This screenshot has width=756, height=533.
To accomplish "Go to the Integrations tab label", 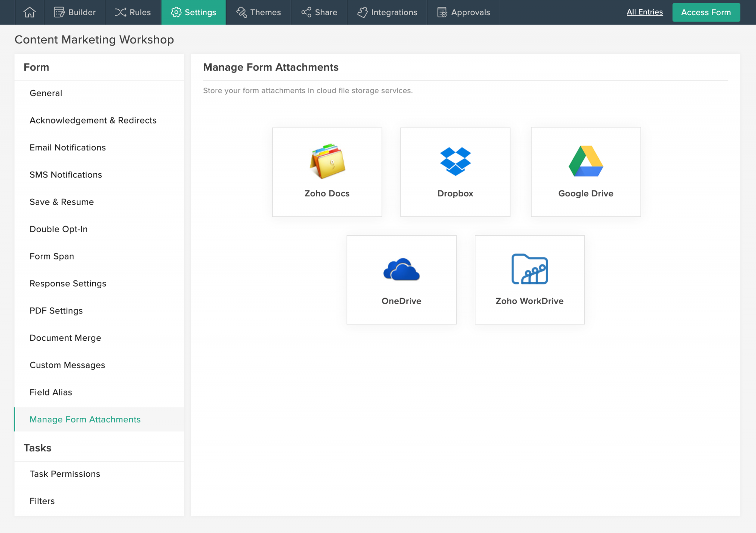I will click(x=394, y=12).
